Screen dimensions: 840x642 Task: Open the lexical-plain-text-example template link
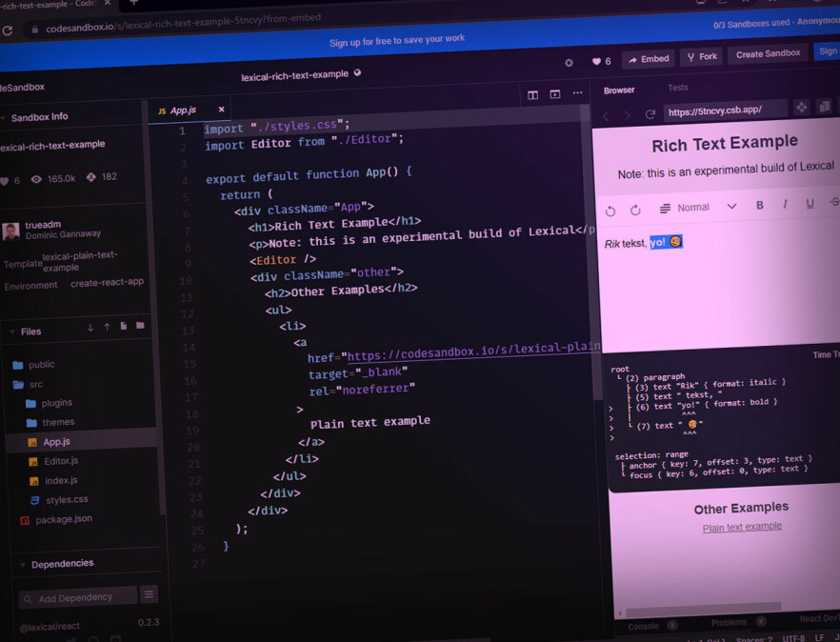coord(80,261)
